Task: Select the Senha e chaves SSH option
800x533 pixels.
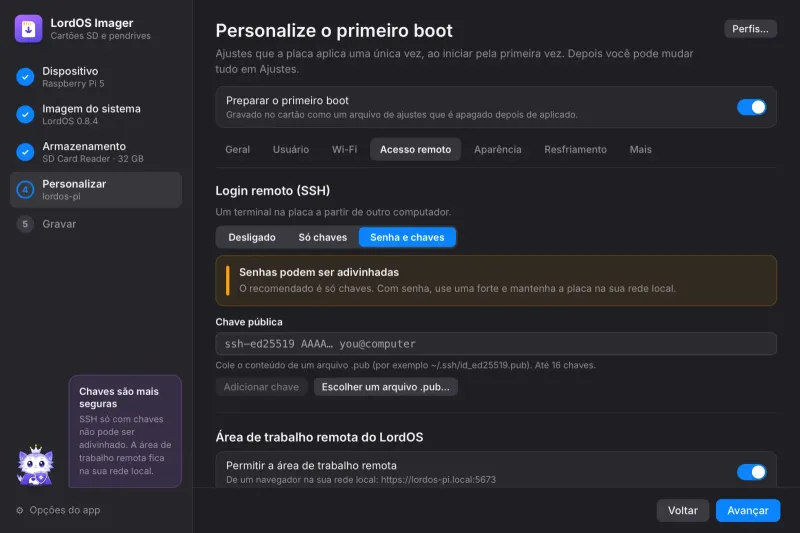Action: [407, 237]
